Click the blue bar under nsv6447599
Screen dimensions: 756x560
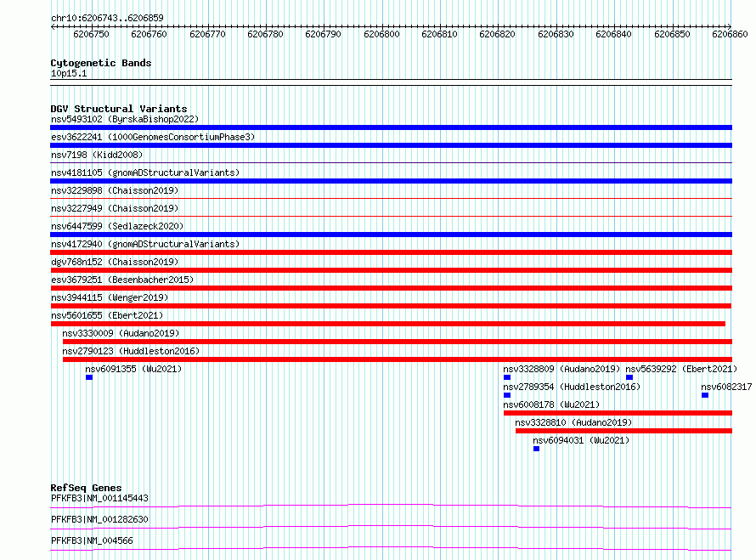tap(391, 235)
